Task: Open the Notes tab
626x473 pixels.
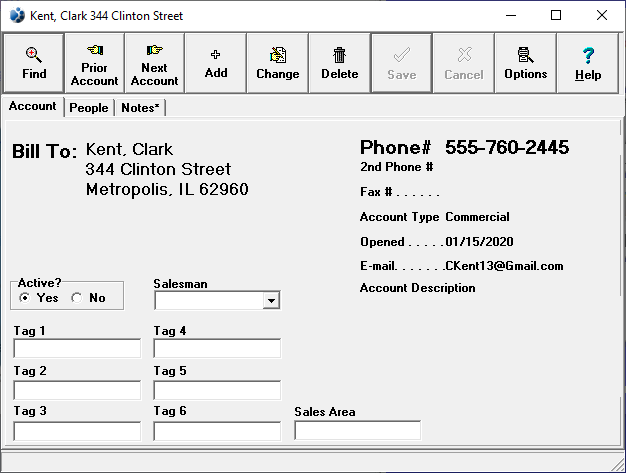Action: [x=140, y=108]
